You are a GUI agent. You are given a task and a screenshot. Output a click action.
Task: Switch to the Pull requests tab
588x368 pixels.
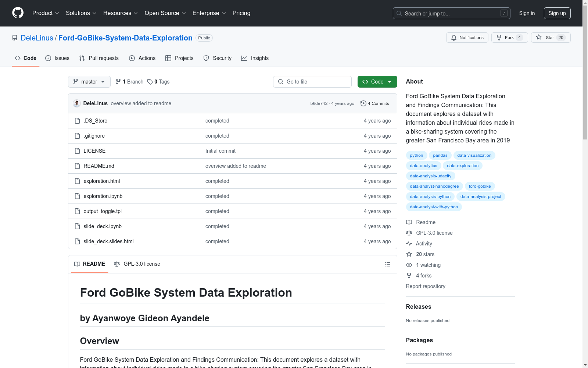[x=99, y=58]
